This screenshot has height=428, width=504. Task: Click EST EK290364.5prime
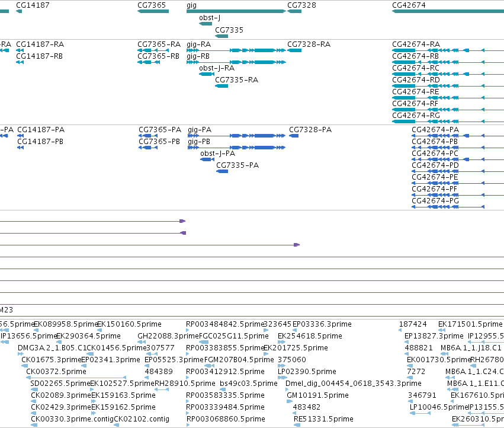(88, 336)
